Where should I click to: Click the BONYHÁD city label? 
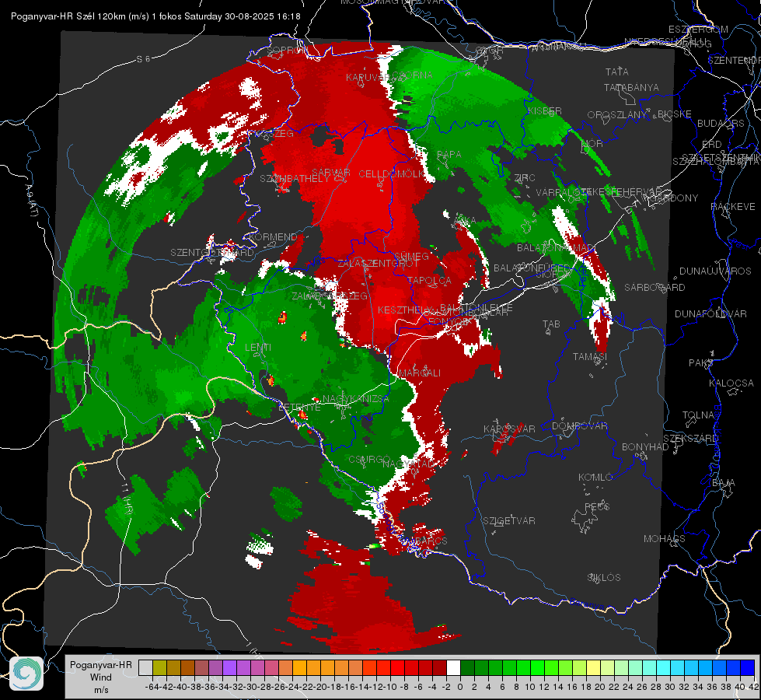(645, 447)
